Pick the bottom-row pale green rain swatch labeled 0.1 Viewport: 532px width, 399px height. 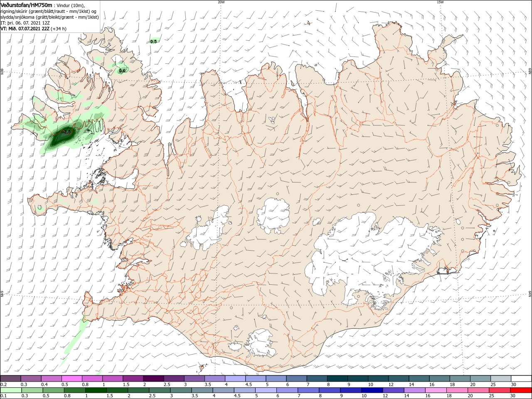pos(10,390)
